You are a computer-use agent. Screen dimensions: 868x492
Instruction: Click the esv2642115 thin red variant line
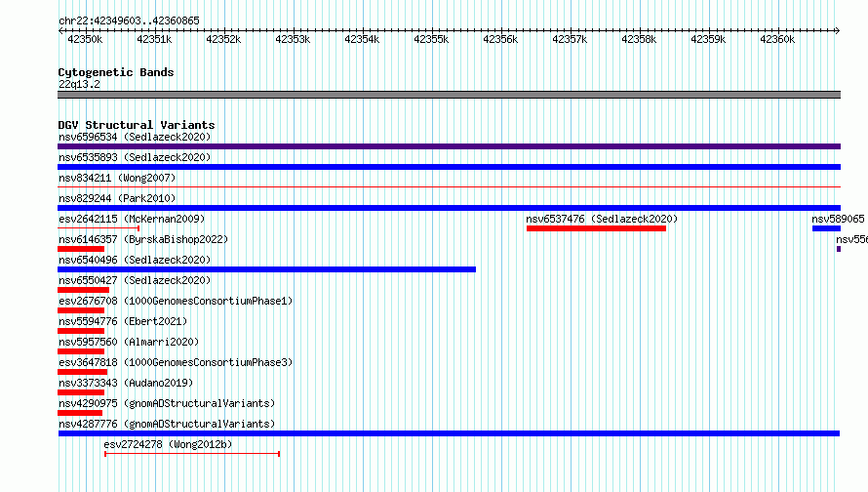point(99,228)
